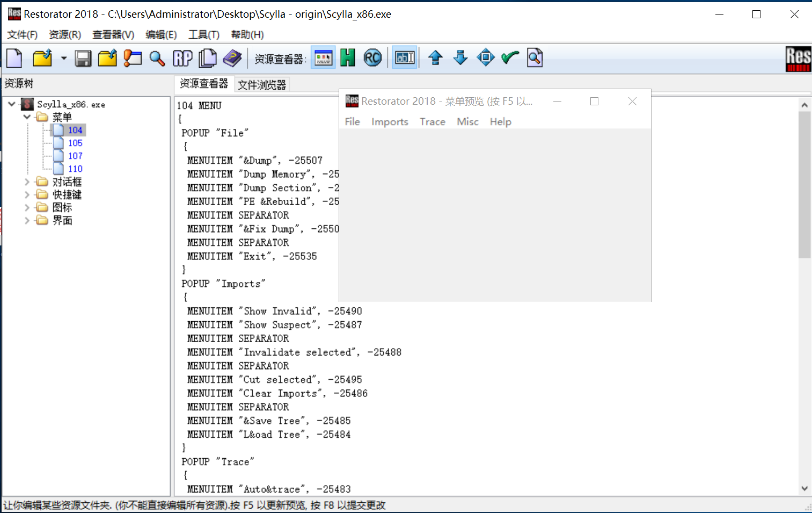Open Trace menu in menu preview window
This screenshot has width=812, height=513.
433,122
